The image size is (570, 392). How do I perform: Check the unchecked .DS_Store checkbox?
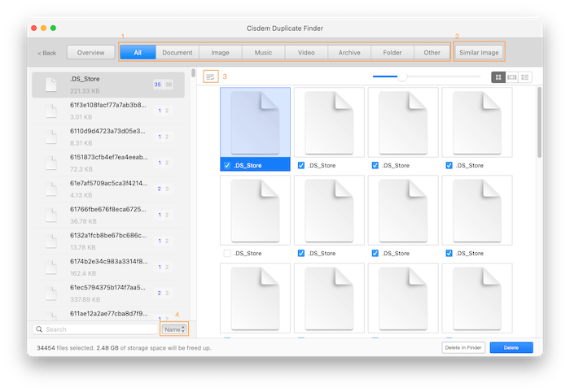point(227,254)
